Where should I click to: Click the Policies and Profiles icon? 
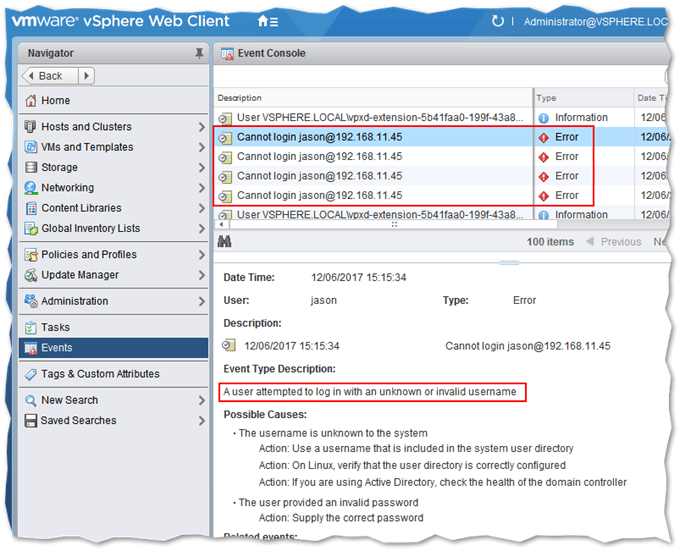pyautogui.click(x=31, y=254)
